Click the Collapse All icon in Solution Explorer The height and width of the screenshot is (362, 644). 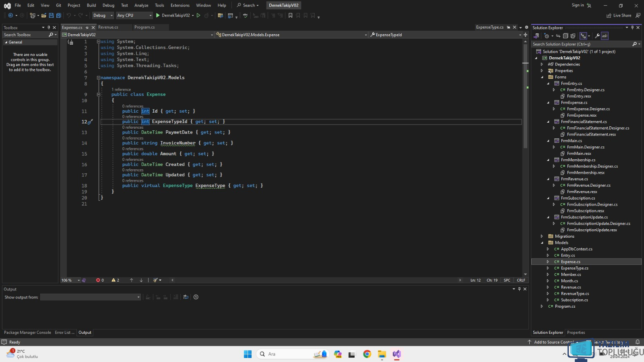[566, 36]
